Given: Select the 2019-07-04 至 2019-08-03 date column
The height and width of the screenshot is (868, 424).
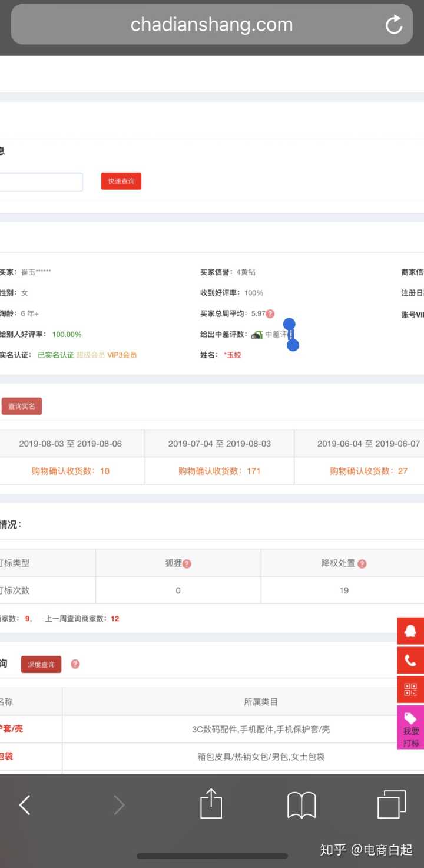Looking at the screenshot, I should pyautogui.click(x=220, y=444).
